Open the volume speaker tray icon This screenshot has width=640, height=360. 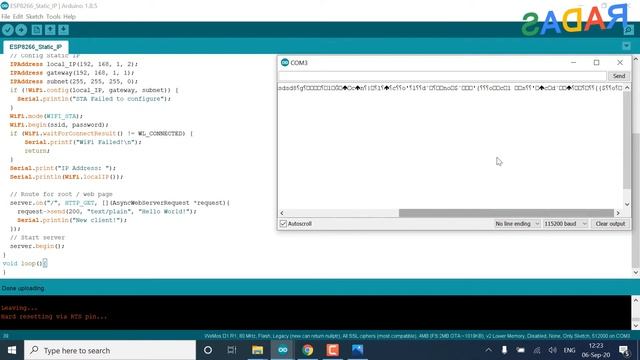(553, 350)
